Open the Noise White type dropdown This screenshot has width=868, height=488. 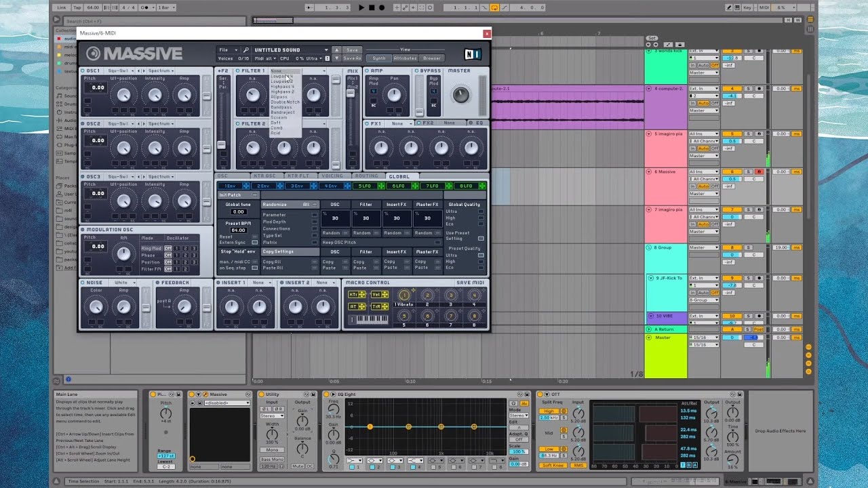(123, 283)
